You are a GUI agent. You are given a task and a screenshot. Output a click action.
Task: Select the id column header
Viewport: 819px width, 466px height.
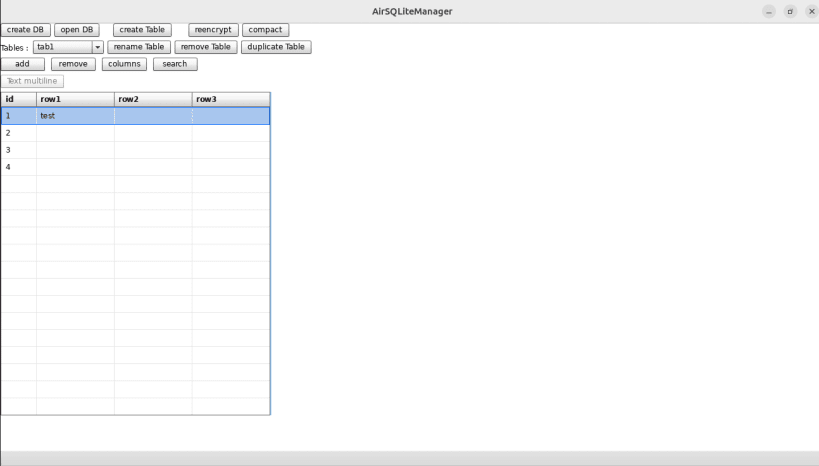[x=19, y=99]
